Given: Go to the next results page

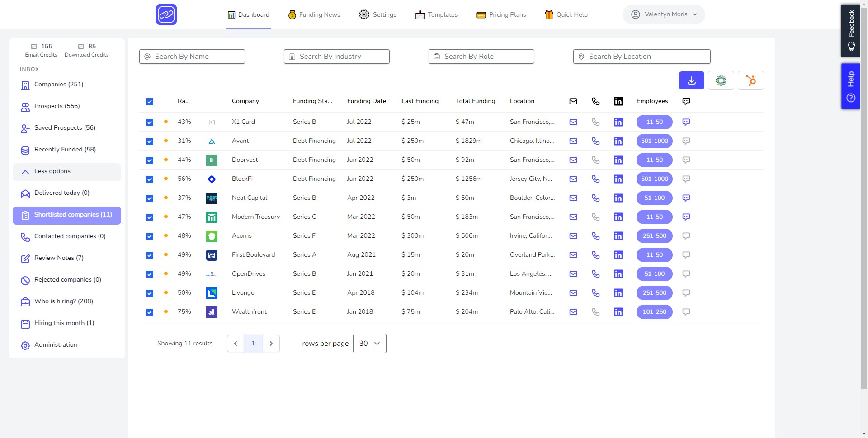Looking at the screenshot, I should [x=271, y=344].
